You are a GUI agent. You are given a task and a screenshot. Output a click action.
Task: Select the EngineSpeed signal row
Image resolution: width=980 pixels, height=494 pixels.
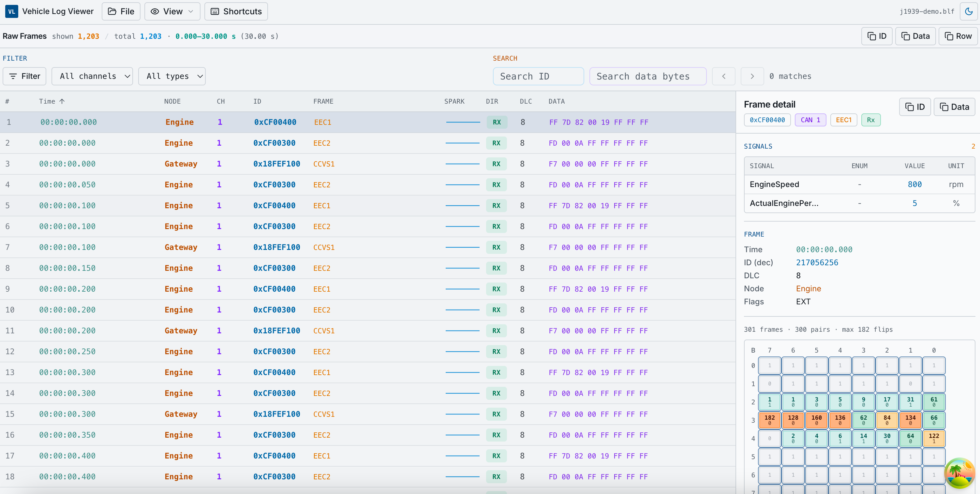[x=859, y=184]
